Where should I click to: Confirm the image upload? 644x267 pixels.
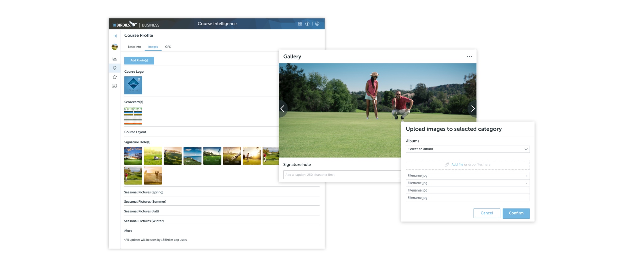pos(516,213)
